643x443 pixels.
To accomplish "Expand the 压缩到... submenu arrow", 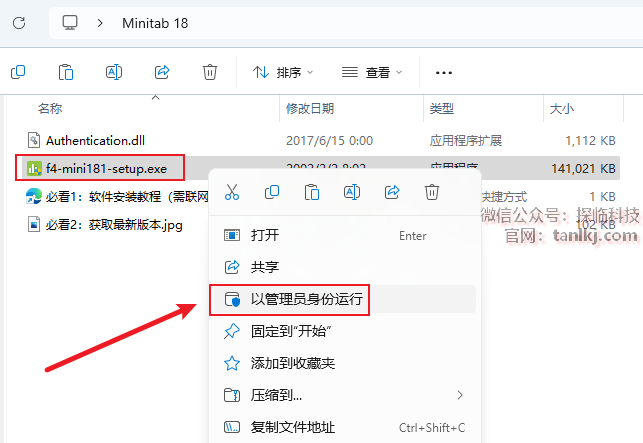I will (460, 395).
